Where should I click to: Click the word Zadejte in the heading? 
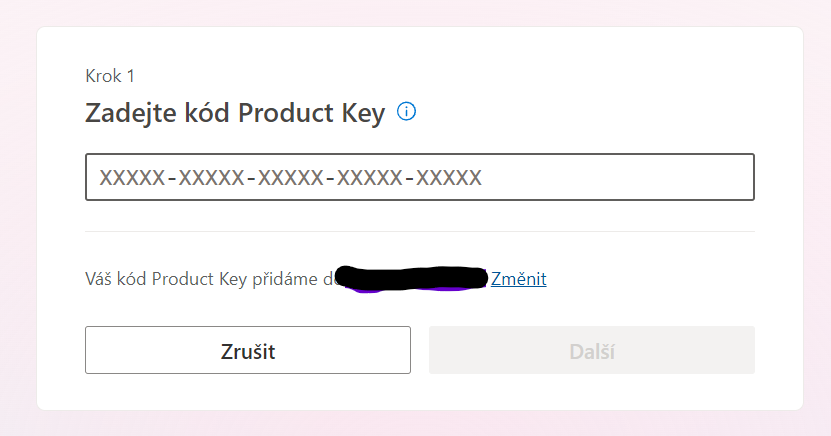click(131, 113)
